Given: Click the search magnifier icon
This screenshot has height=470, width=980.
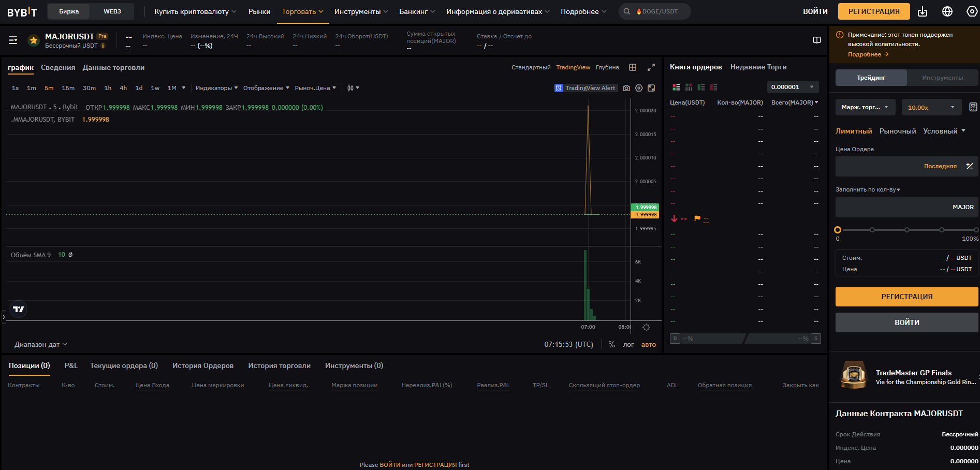Looking at the screenshot, I should tap(626, 11).
